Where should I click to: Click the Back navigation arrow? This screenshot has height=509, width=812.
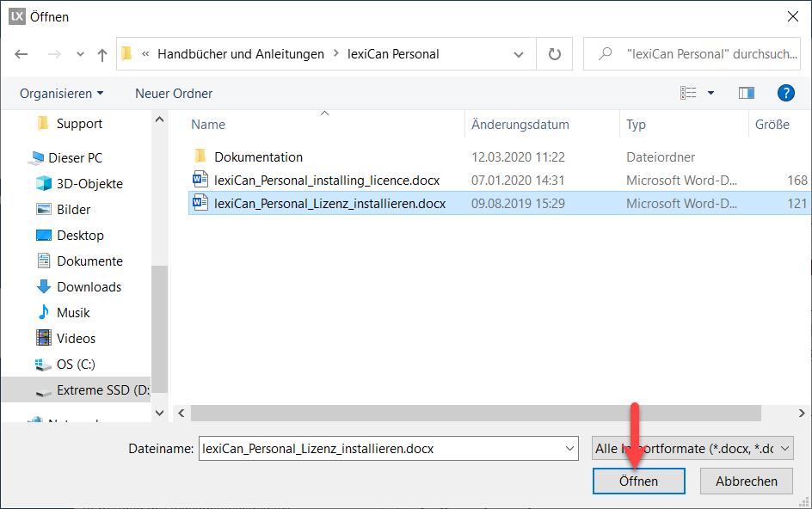click(x=22, y=54)
